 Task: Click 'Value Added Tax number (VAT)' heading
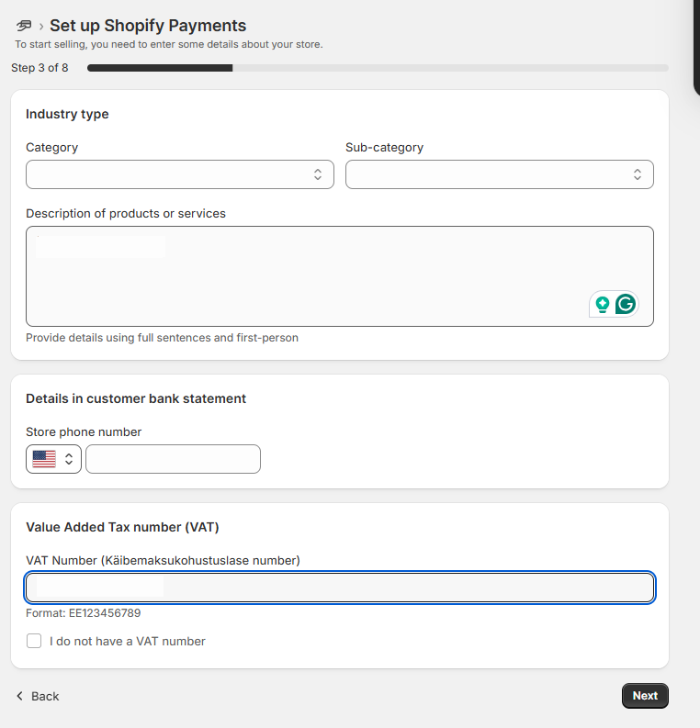[122, 527]
